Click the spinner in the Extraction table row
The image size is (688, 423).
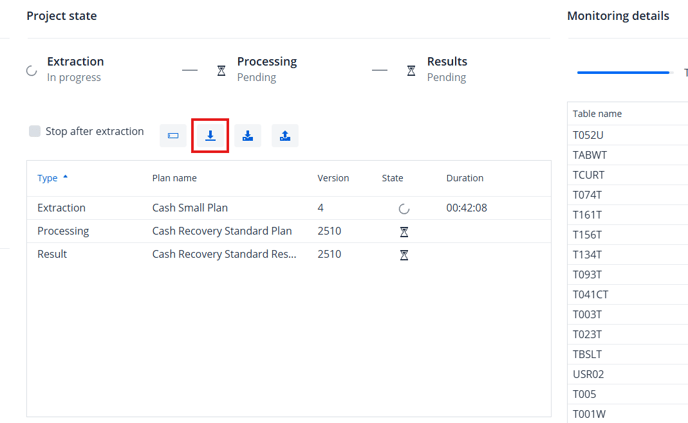tap(404, 209)
